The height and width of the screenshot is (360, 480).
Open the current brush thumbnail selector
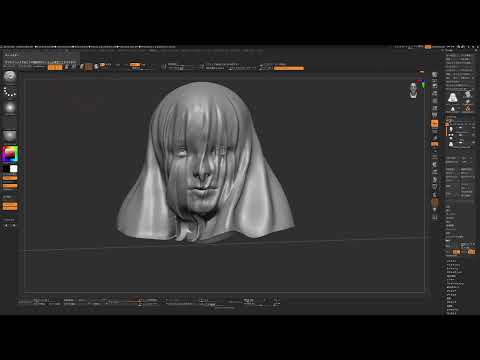pyautogui.click(x=10, y=76)
